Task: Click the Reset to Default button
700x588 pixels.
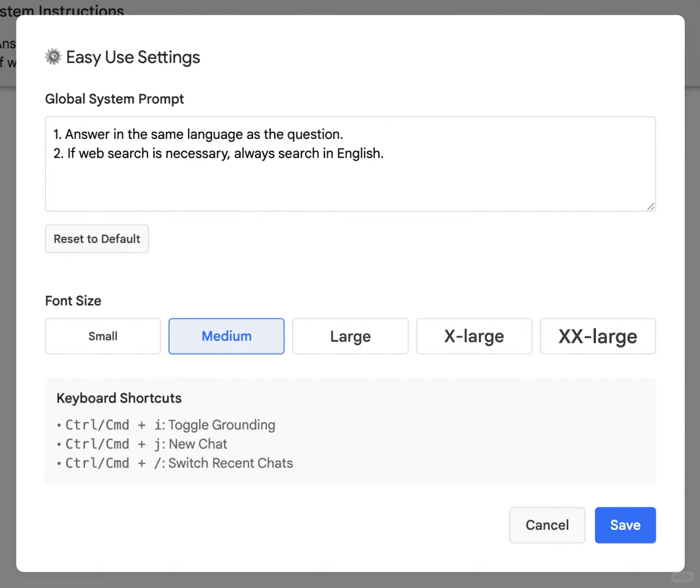Action: point(96,238)
